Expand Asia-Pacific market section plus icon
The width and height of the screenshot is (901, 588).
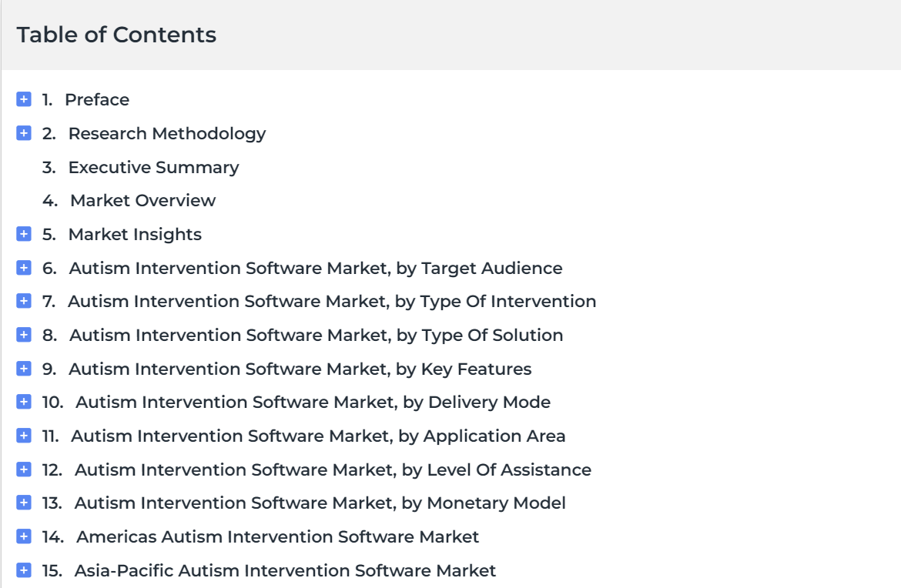(24, 570)
